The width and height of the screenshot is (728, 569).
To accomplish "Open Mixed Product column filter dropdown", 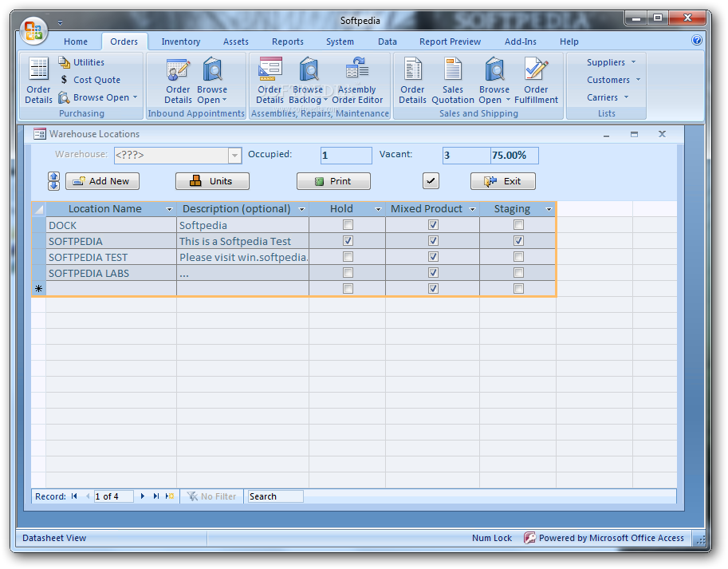I will pos(473,210).
